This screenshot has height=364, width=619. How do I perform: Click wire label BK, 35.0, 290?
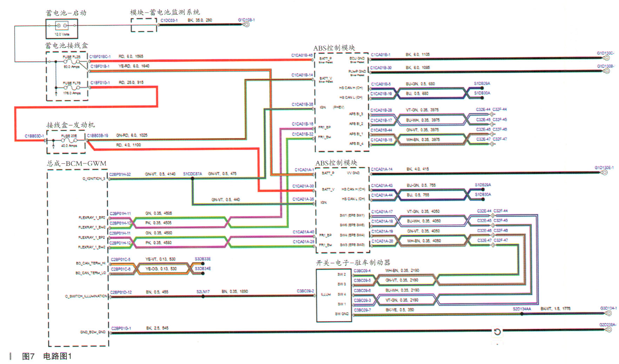click(x=200, y=20)
